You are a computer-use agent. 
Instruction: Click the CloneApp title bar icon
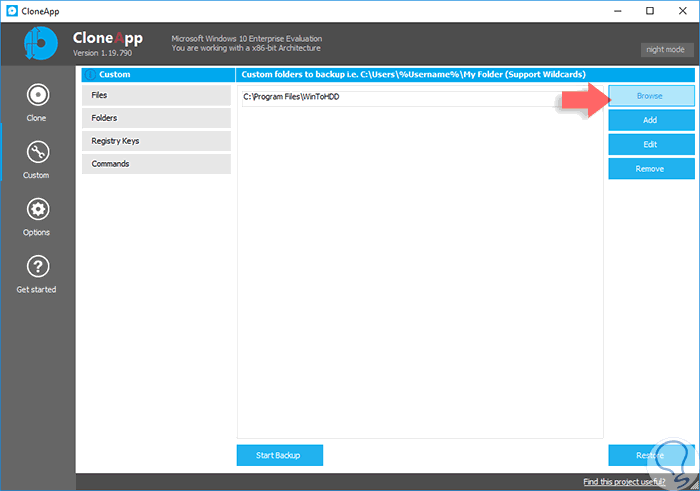click(12, 11)
